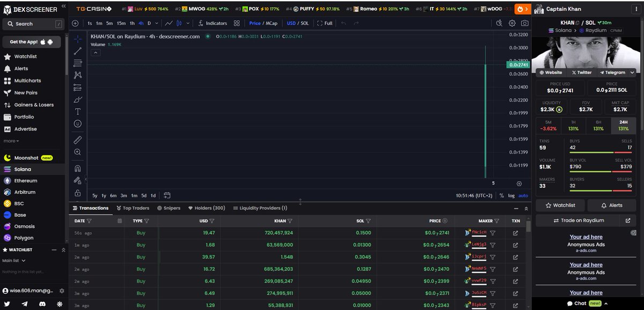
Task: Select candlestick chart style
Action: 179,24
